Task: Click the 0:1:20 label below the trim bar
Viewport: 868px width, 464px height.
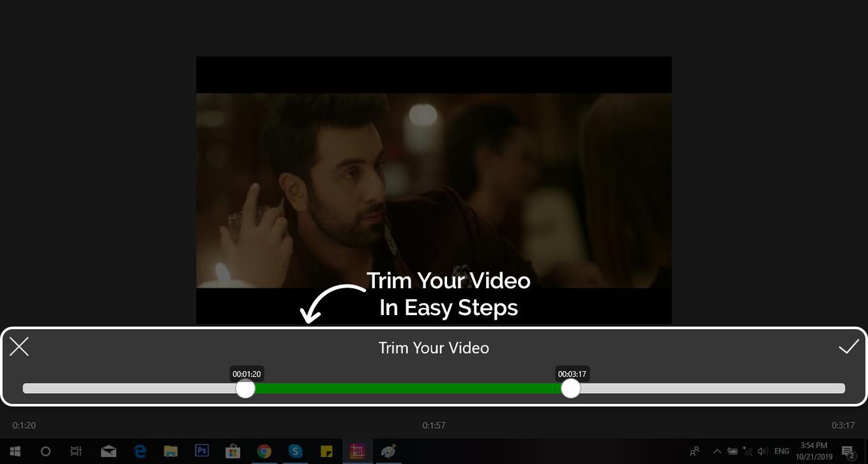Action: click(24, 426)
